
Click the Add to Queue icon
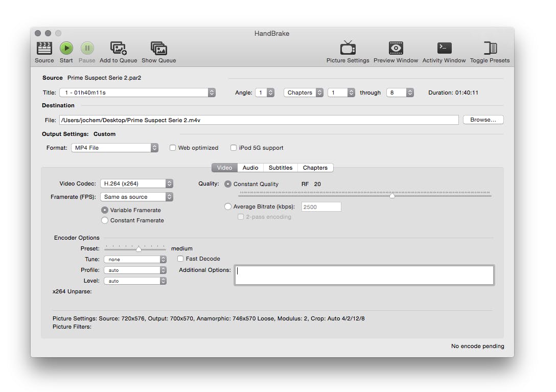pos(119,49)
